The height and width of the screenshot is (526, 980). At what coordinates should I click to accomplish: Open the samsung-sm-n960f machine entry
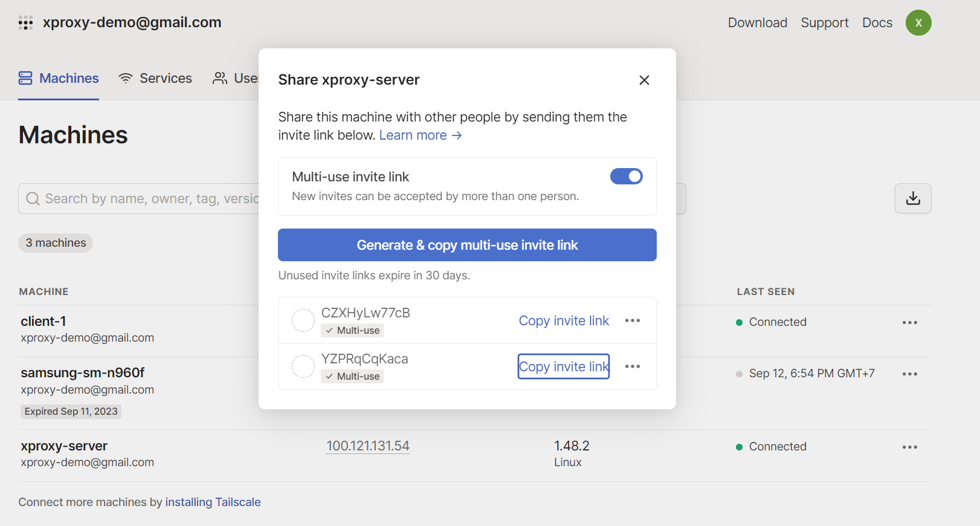[x=83, y=372]
